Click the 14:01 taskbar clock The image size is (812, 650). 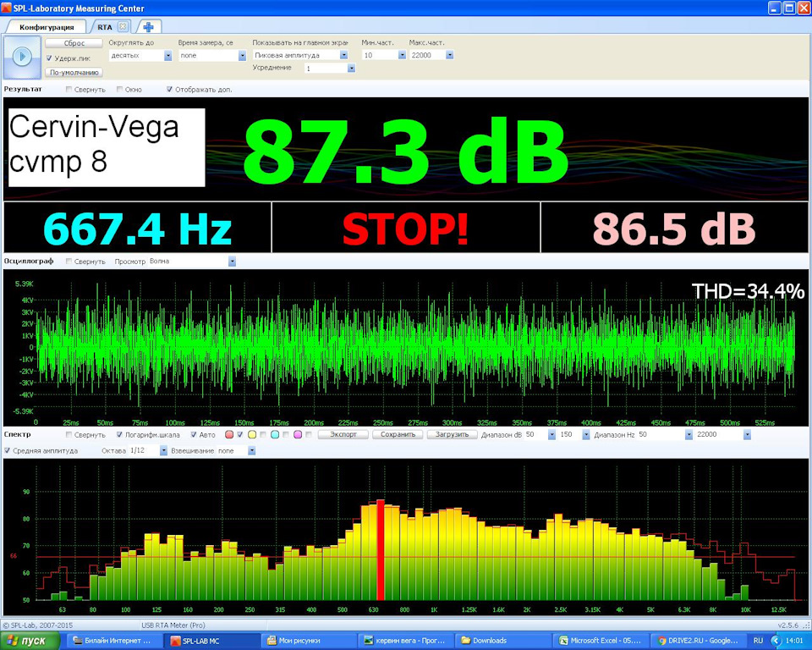(x=794, y=641)
